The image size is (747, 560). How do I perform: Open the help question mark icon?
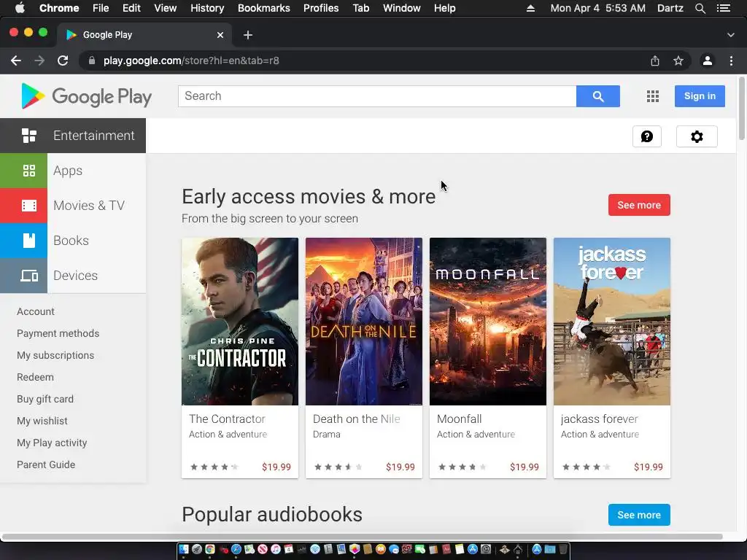coord(646,136)
